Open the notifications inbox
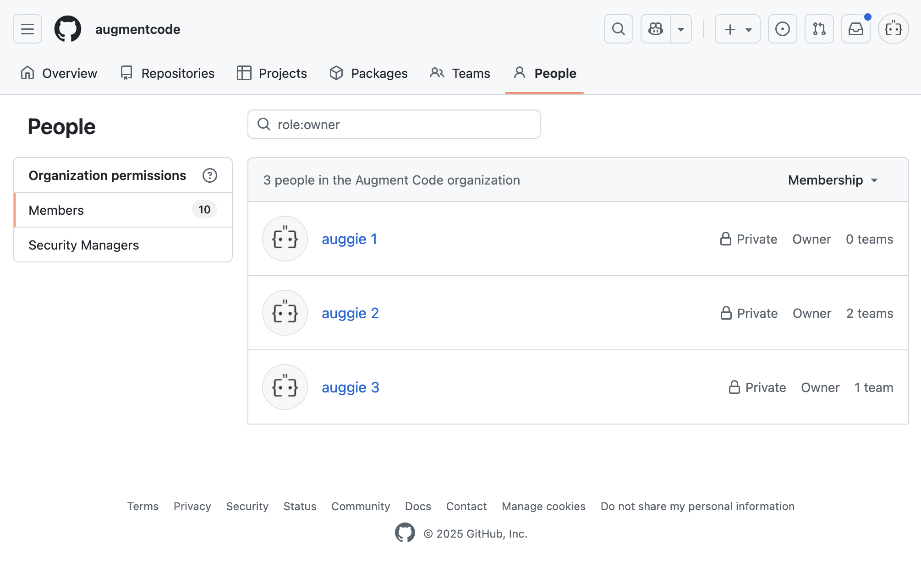The width and height of the screenshot is (921, 588). (856, 29)
